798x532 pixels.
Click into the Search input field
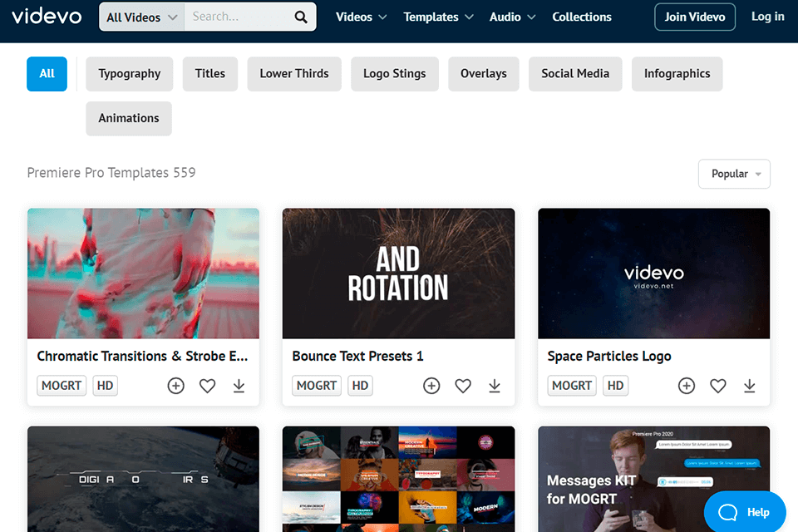[x=237, y=17]
